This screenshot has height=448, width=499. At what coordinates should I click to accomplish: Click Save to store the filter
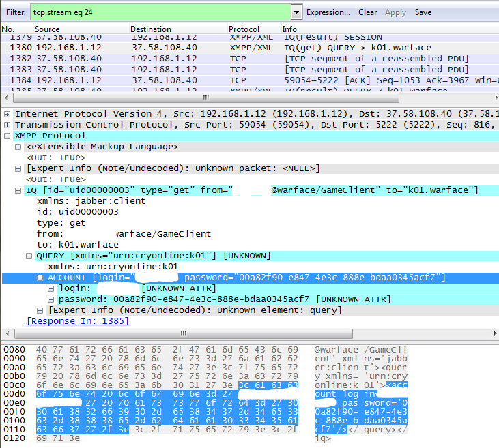(423, 12)
